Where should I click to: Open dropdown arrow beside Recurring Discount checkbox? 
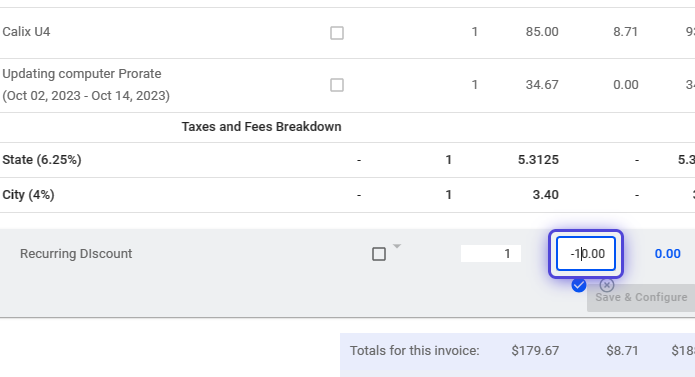(x=397, y=246)
